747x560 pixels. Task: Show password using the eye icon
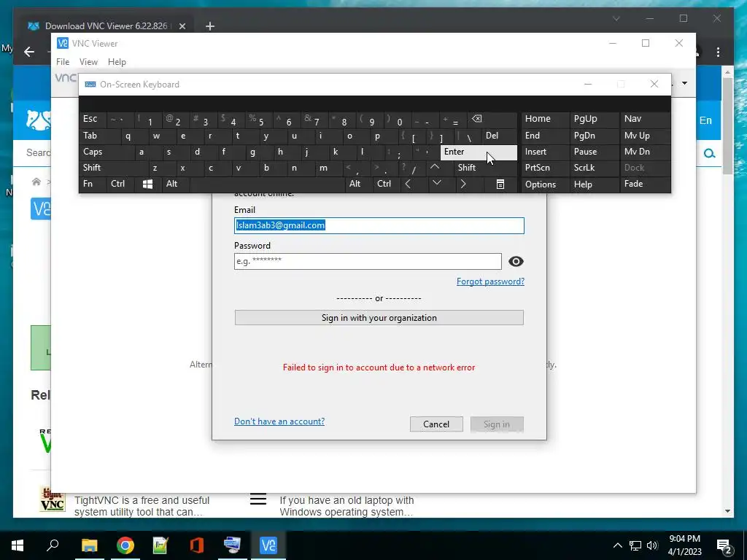tap(516, 262)
